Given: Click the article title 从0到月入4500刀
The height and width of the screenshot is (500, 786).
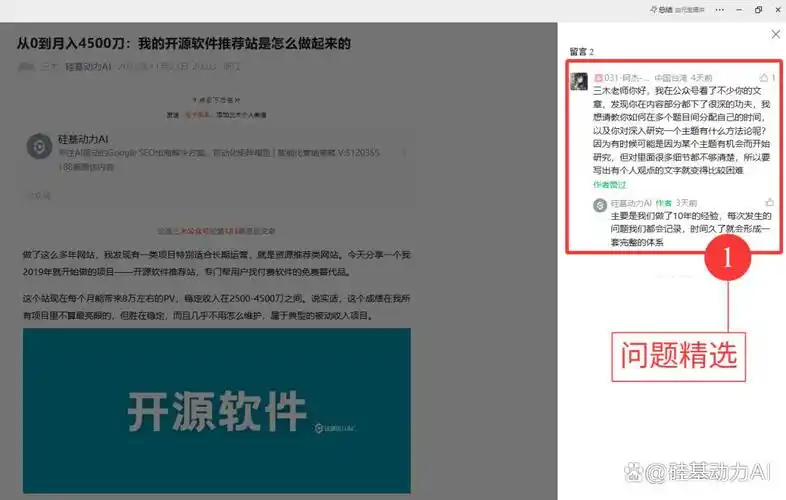Looking at the screenshot, I should click(x=183, y=44).
